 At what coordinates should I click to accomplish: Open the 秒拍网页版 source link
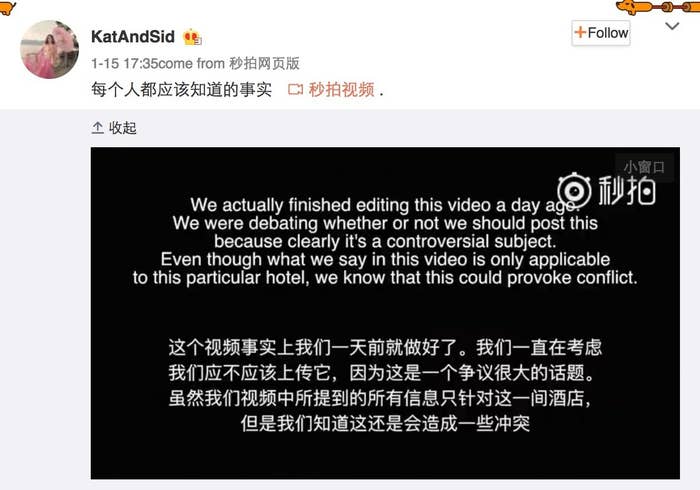pyautogui.click(x=264, y=63)
